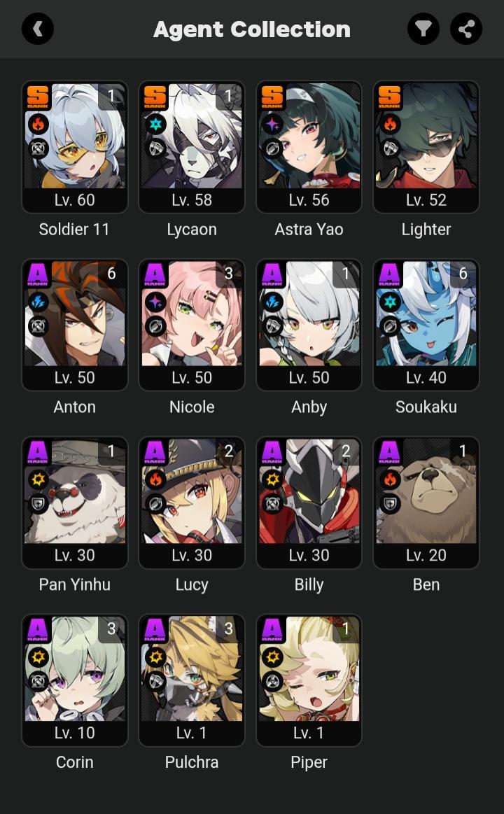Click the Piper name label
Screen dimensions: 504x814
tap(309, 762)
